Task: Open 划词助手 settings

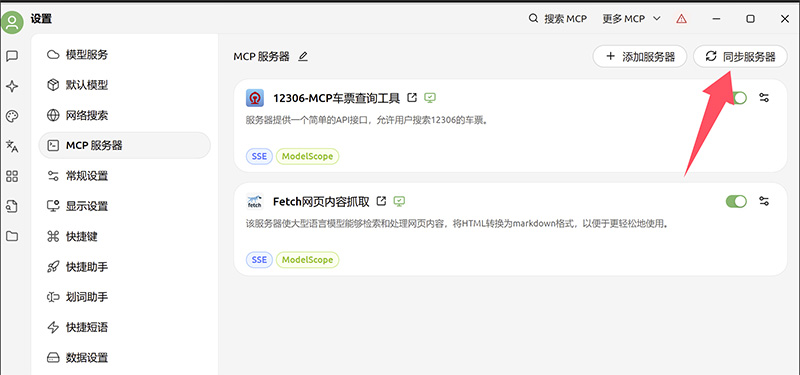Action: 124,297
